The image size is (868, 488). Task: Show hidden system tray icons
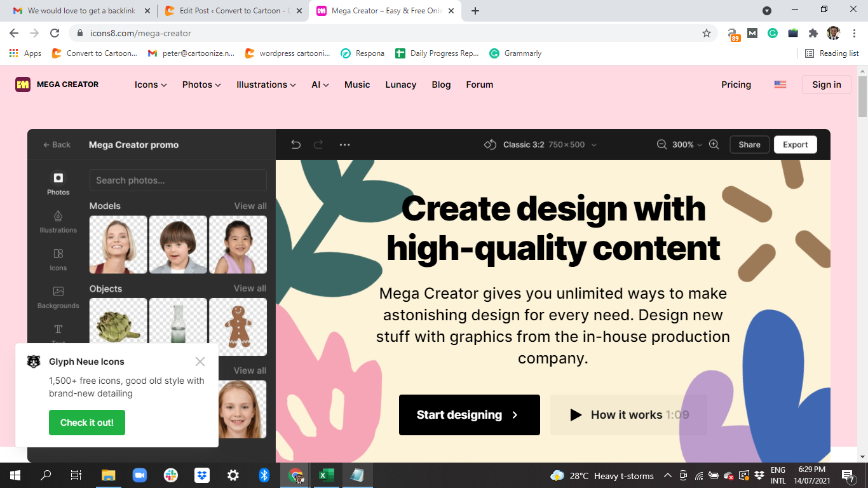[667, 475]
